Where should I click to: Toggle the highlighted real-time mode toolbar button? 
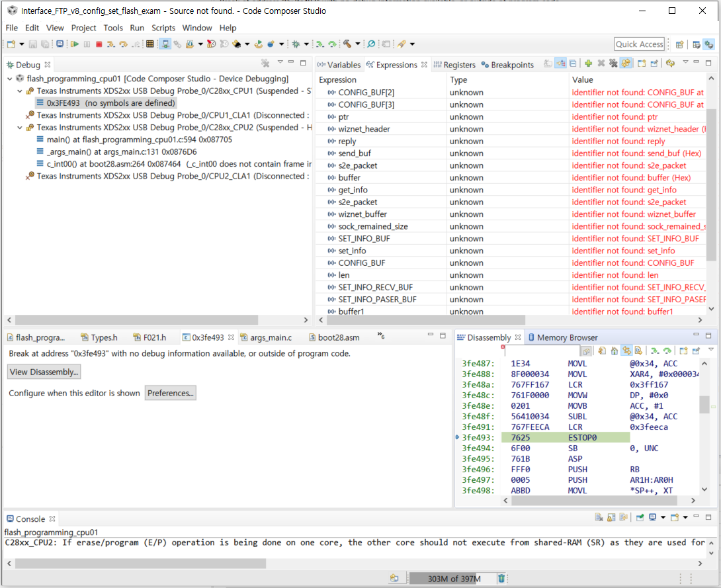coord(165,44)
